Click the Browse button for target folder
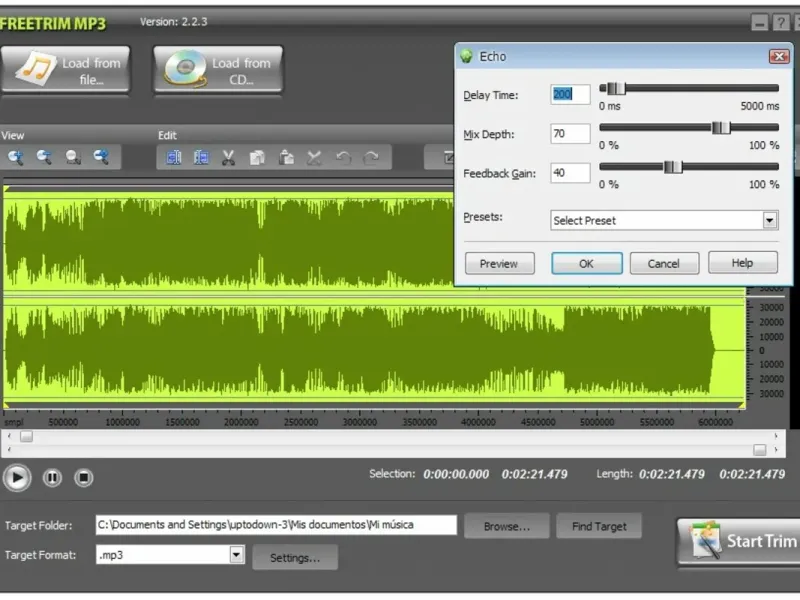 coord(507,525)
